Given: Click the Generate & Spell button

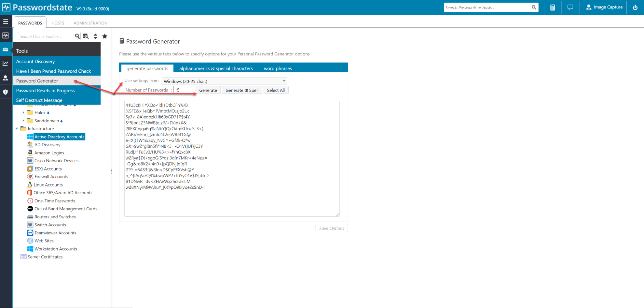Looking at the screenshot, I should click(x=242, y=90).
